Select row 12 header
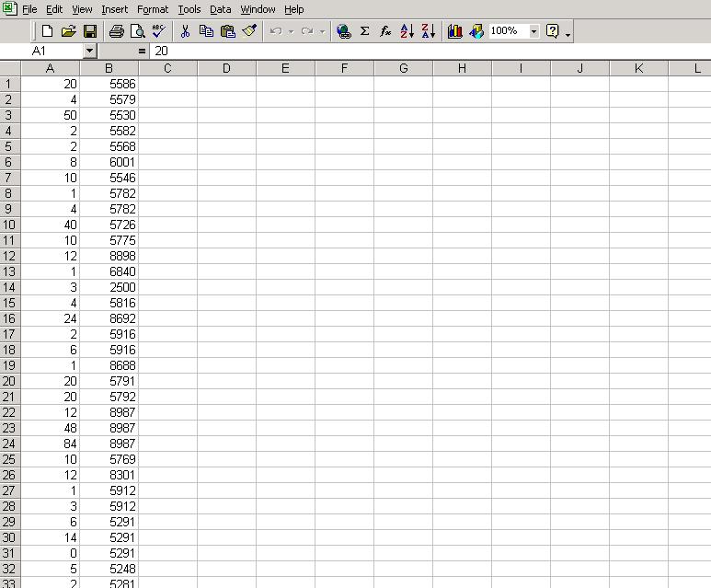The image size is (711, 588). (9, 256)
